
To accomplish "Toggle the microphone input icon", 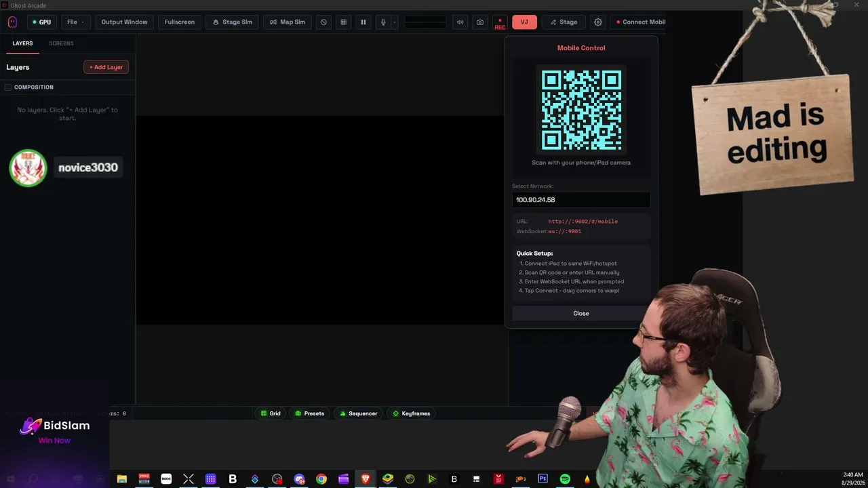I will tap(383, 22).
